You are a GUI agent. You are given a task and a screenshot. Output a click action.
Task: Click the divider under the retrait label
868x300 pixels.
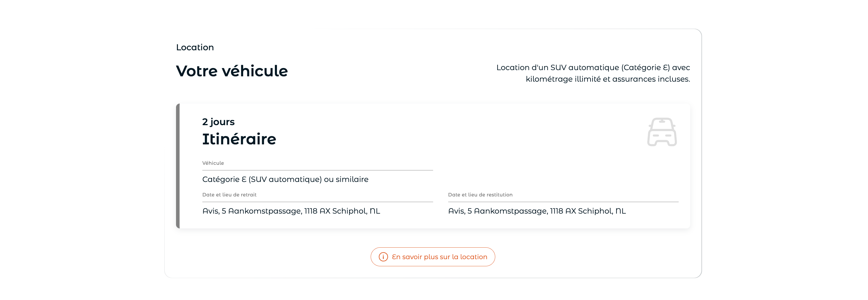[x=317, y=202]
